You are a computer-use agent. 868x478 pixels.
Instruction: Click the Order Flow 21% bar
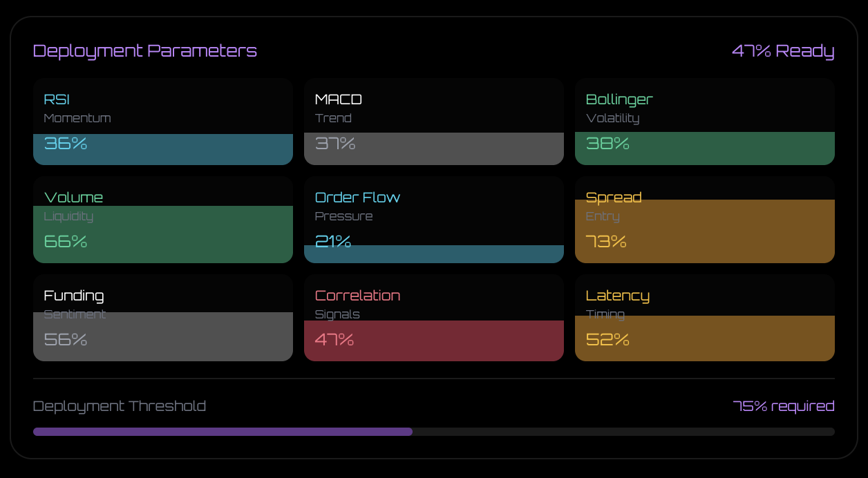click(434, 254)
